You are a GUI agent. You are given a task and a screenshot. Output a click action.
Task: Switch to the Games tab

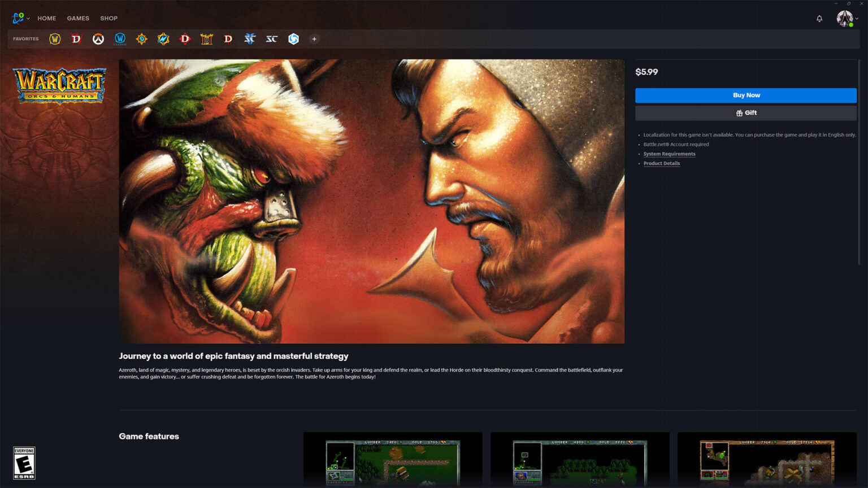click(78, 19)
